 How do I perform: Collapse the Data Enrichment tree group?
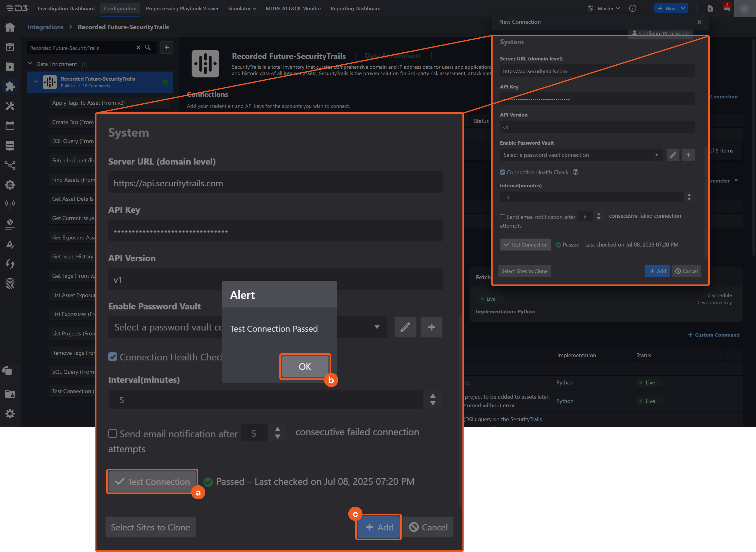(30, 63)
